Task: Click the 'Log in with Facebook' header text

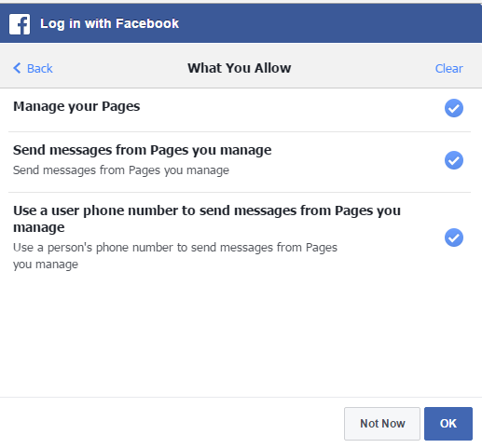Action: pyautogui.click(x=109, y=23)
